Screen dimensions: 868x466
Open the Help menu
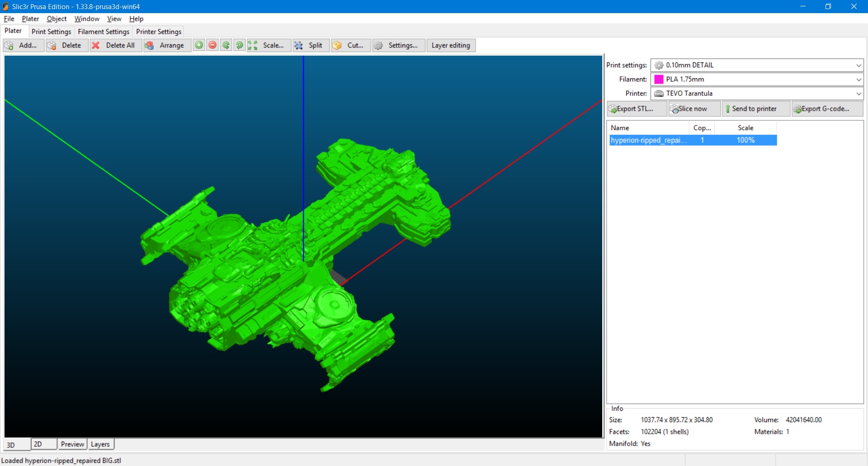click(136, 19)
